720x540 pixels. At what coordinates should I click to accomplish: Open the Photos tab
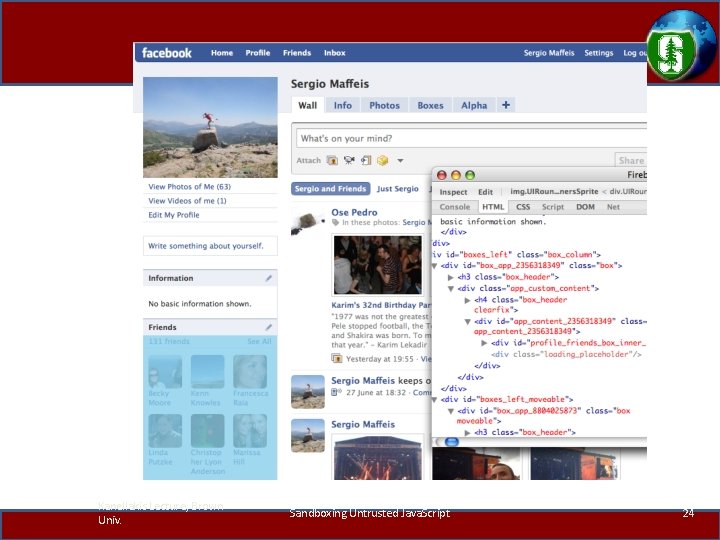pos(384,105)
